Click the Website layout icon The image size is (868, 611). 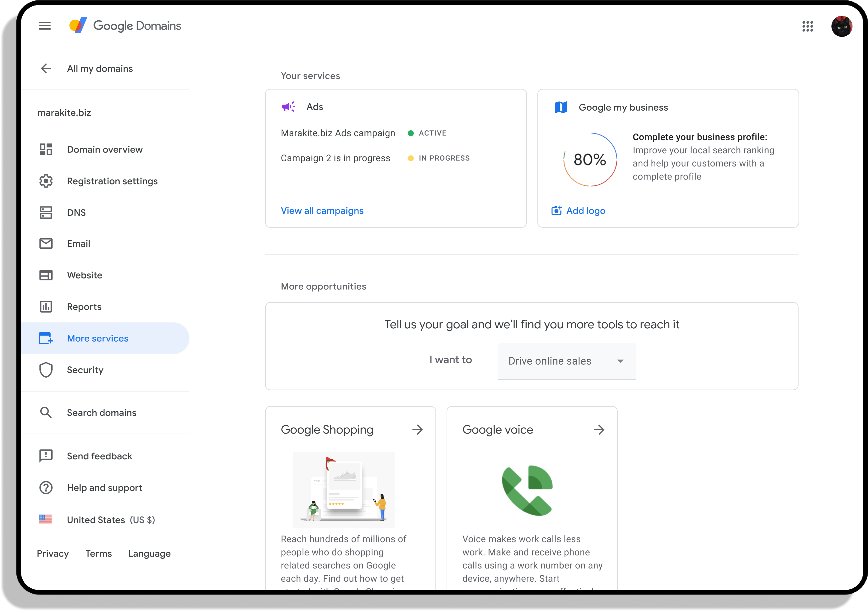click(46, 275)
